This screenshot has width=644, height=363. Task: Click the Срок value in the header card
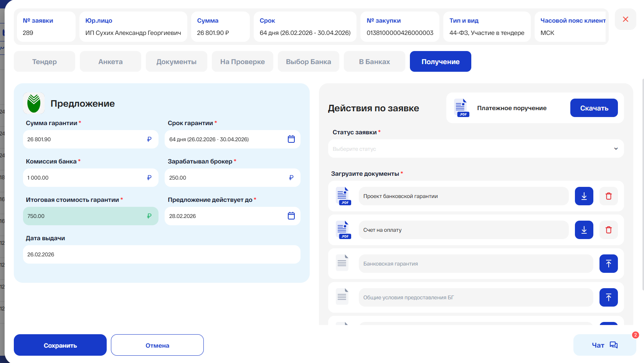tap(305, 33)
